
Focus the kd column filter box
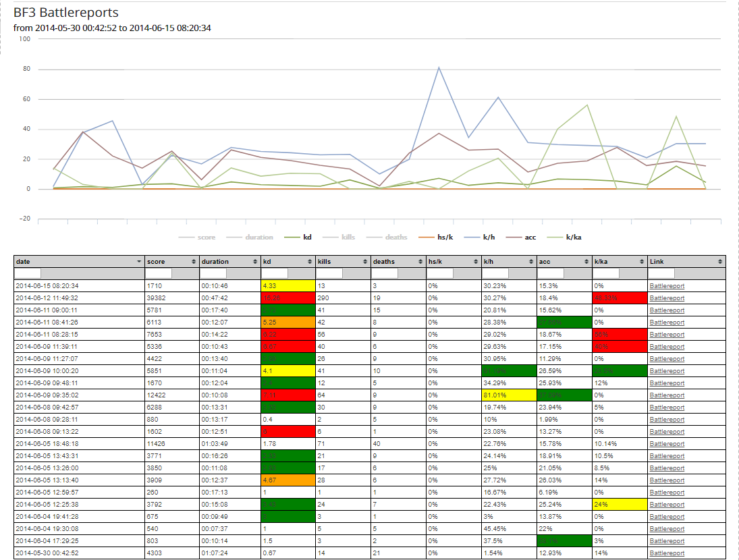(275, 273)
